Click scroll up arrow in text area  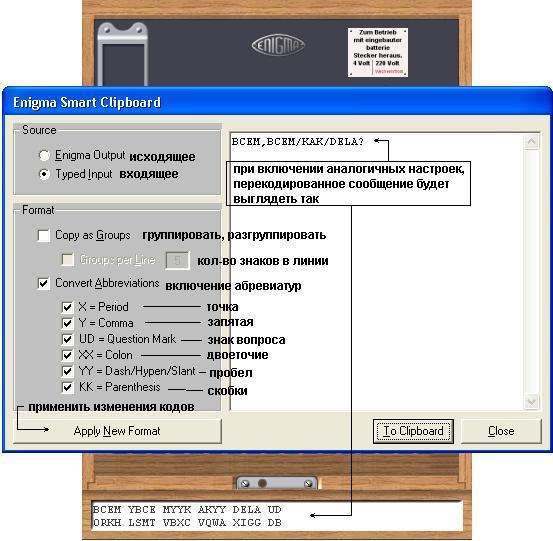coord(531,142)
